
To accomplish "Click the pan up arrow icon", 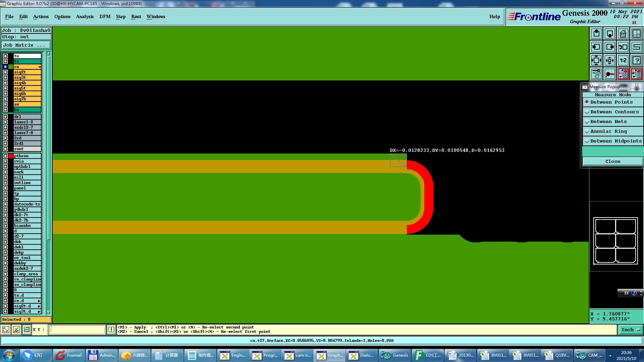I will point(596,34).
